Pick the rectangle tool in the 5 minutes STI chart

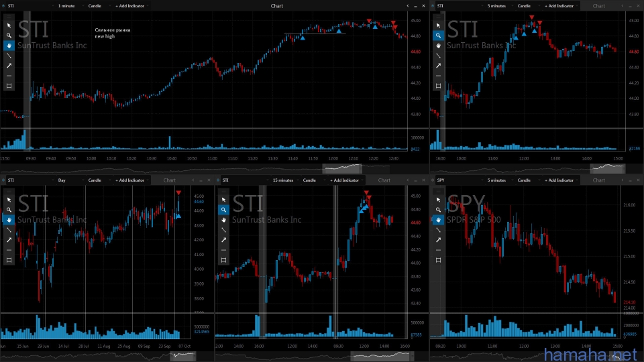(438, 86)
